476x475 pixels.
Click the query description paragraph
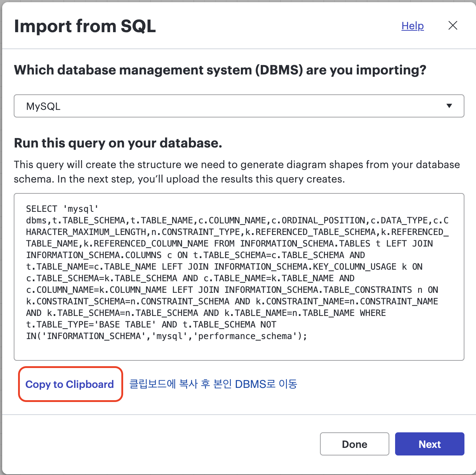click(x=237, y=172)
